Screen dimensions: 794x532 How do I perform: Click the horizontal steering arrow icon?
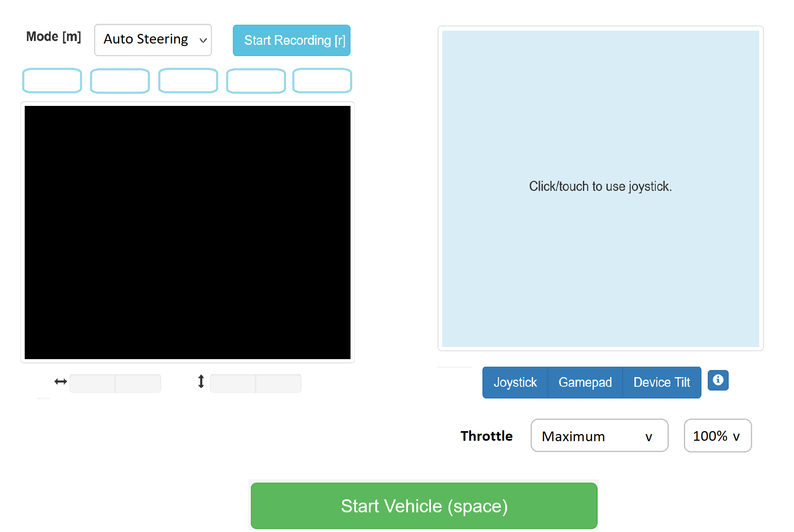tap(60, 381)
